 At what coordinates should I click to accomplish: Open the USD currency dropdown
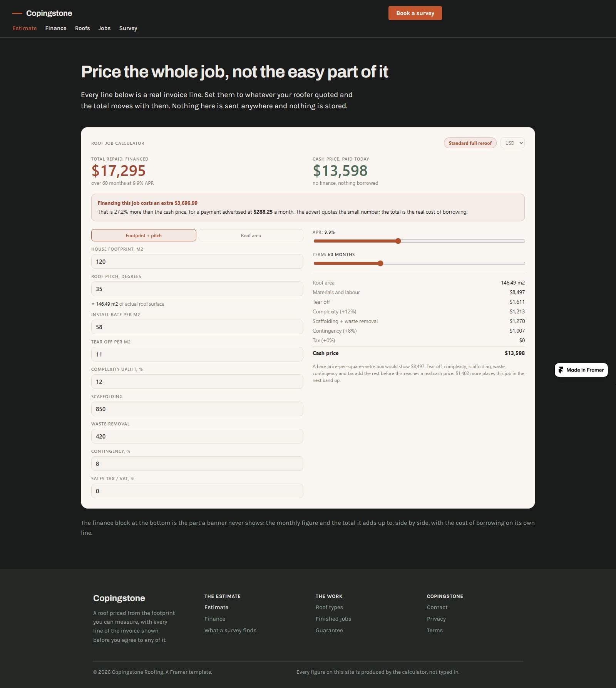(x=512, y=143)
